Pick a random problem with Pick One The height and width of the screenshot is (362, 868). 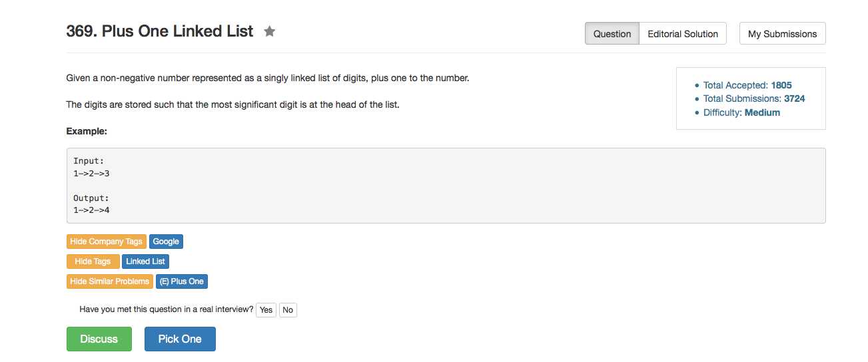tap(180, 339)
